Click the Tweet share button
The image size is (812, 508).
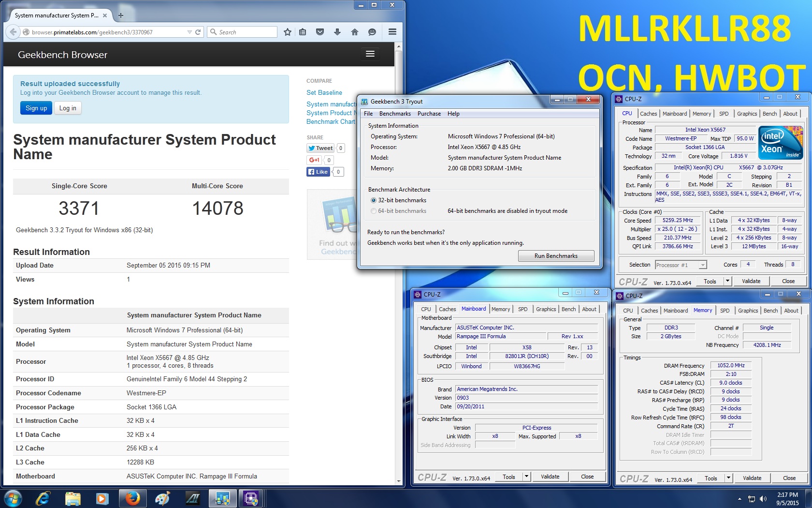320,148
